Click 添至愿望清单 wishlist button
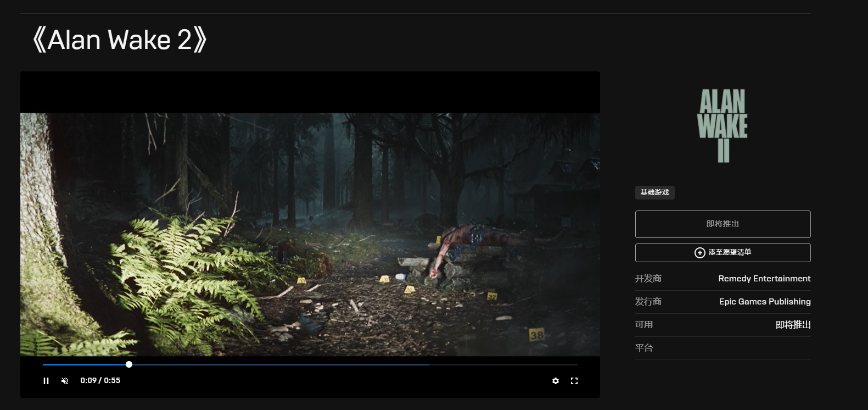 pyautogui.click(x=723, y=253)
